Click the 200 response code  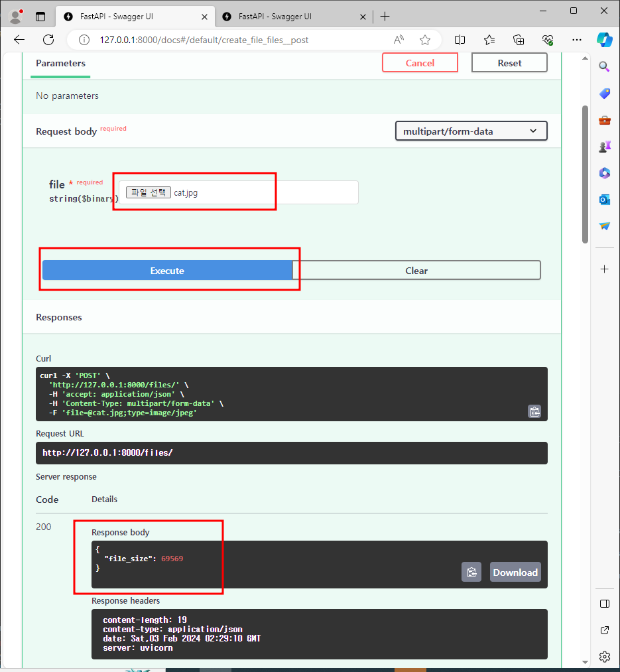click(x=43, y=527)
